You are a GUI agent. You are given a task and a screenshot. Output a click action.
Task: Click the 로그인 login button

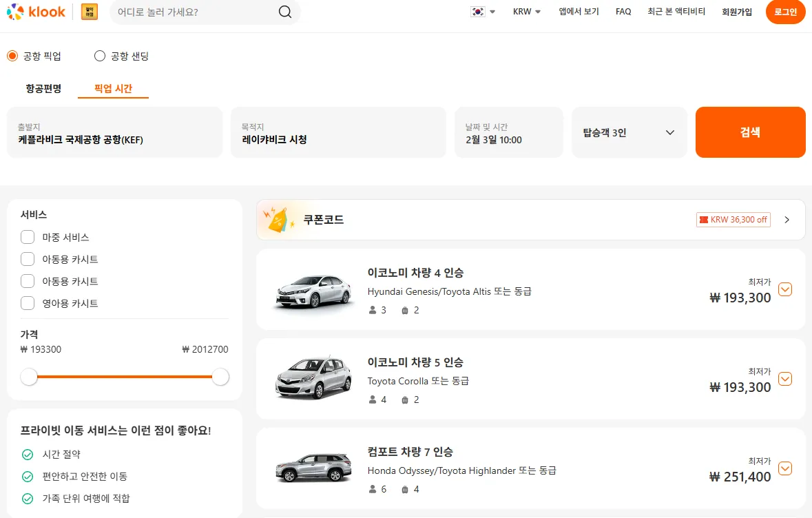pyautogui.click(x=785, y=12)
